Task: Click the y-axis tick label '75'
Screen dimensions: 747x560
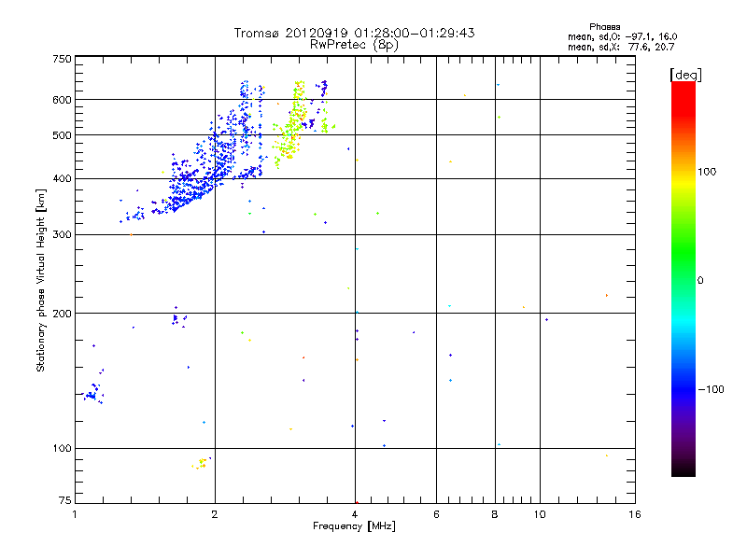Action: [x=65, y=500]
